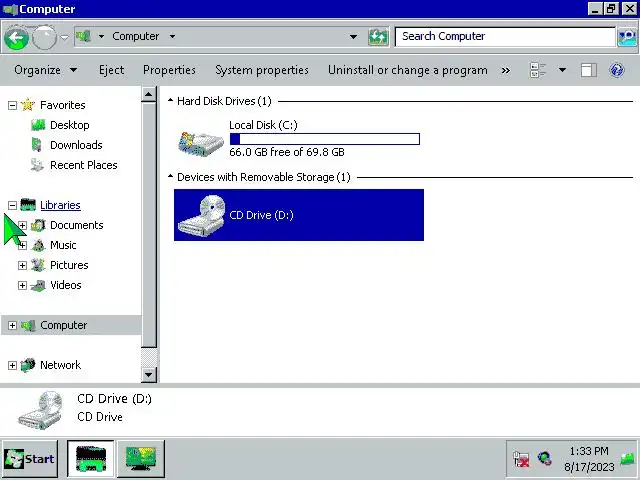
Task: Open Downloads under Favorites
Action: (76, 145)
